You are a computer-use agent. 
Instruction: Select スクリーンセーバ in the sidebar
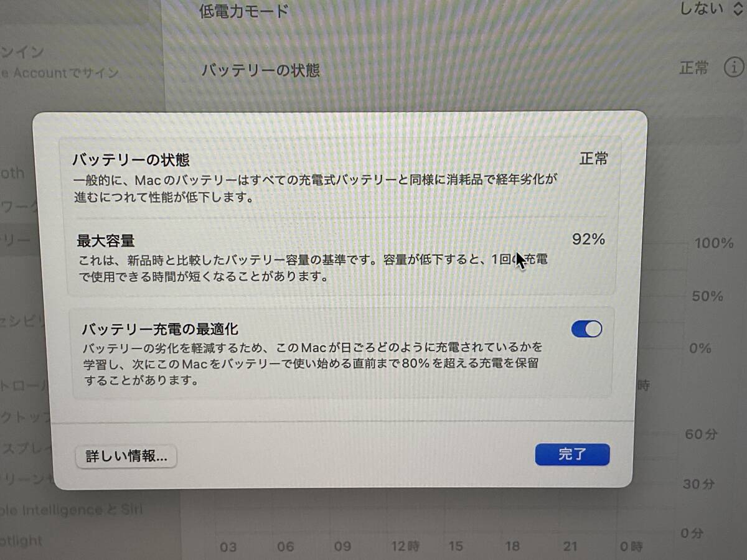click(x=26, y=479)
